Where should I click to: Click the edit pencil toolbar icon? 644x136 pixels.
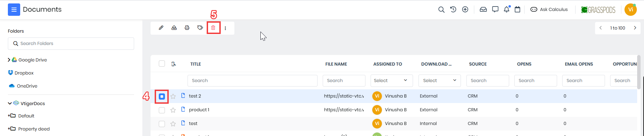(161, 28)
